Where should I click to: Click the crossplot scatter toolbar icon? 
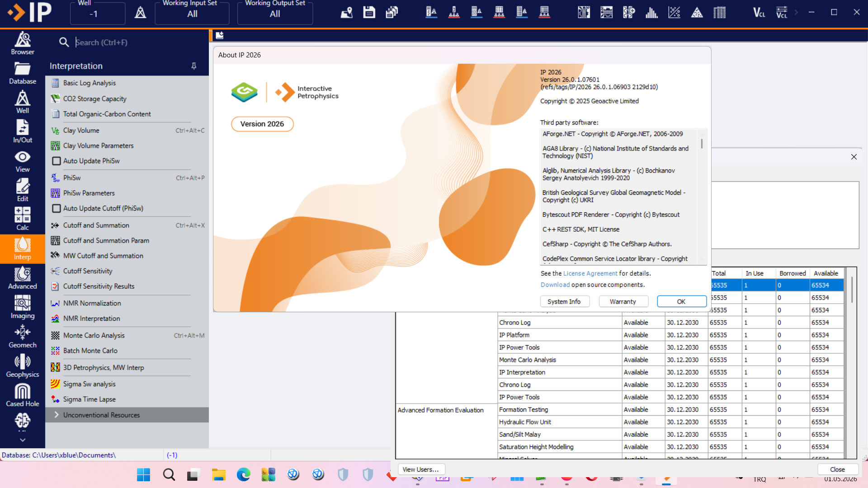pos(674,12)
